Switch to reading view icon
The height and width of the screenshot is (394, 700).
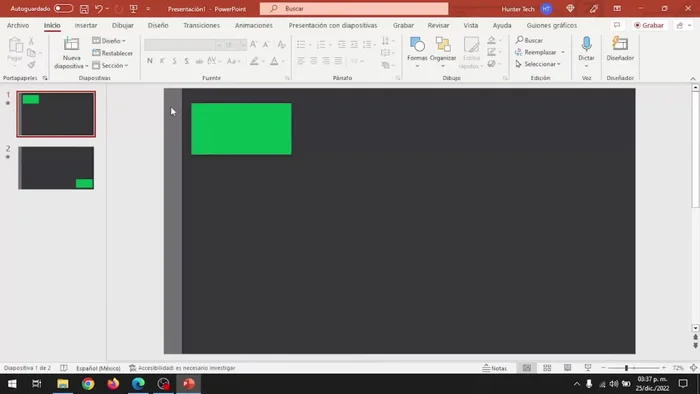tap(567, 368)
